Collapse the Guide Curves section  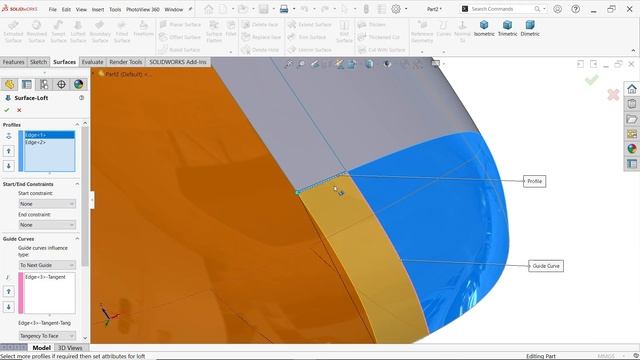click(77, 239)
